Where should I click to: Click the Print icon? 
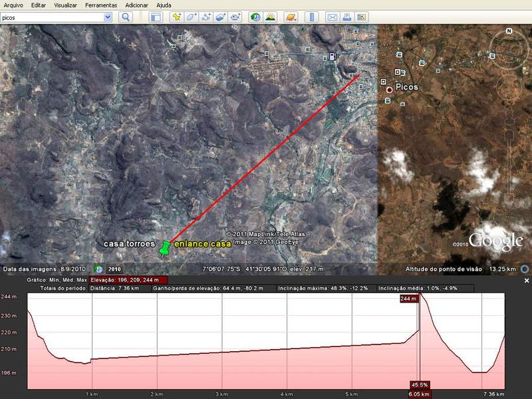coord(346,17)
